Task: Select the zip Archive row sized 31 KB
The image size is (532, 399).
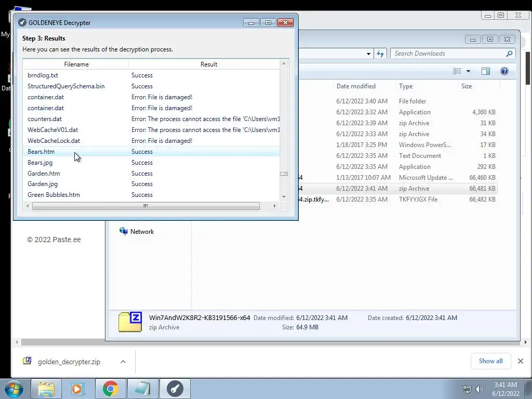Action: tap(397, 123)
